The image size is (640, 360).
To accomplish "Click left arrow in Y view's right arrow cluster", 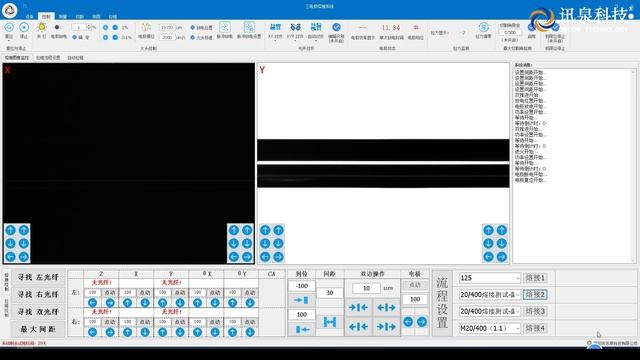I will tap(489, 257).
